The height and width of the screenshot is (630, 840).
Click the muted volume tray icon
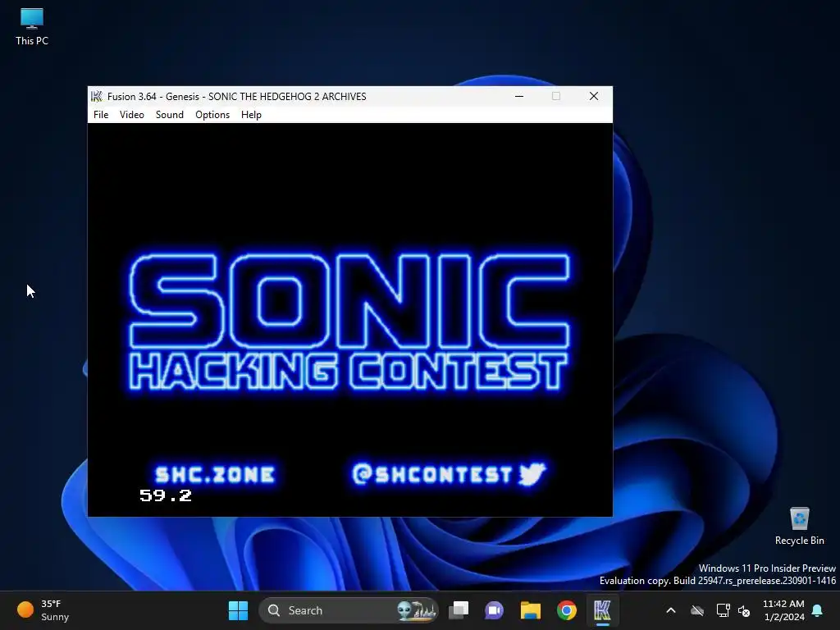744,610
